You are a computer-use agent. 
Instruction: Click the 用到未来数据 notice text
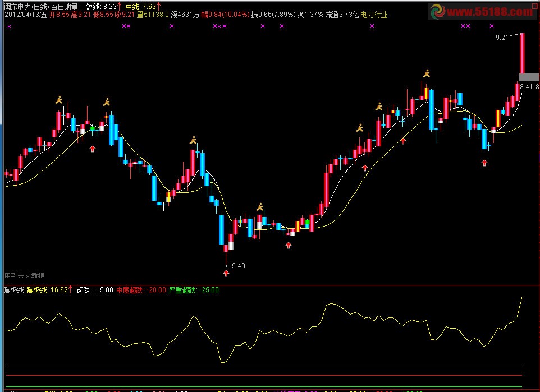tap(25, 275)
